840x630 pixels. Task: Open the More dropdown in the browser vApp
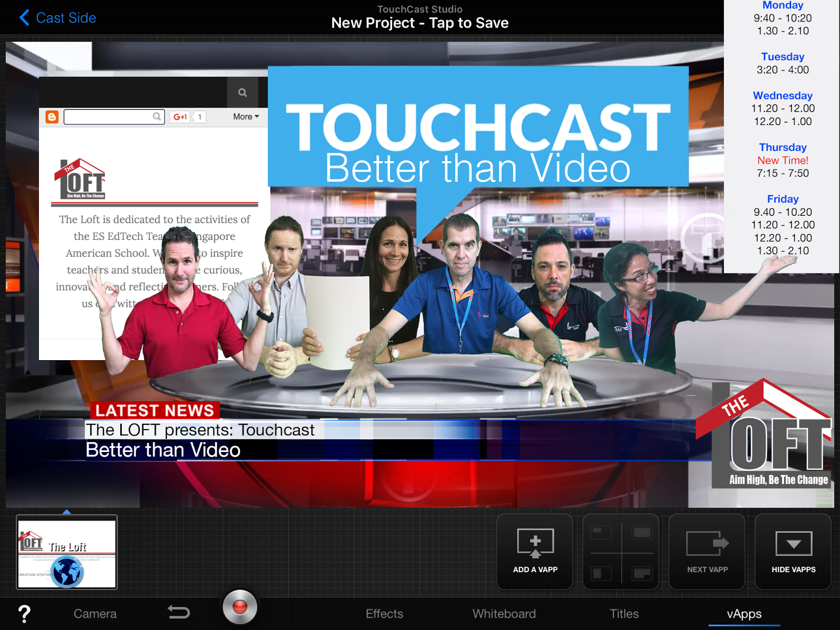pos(244,117)
